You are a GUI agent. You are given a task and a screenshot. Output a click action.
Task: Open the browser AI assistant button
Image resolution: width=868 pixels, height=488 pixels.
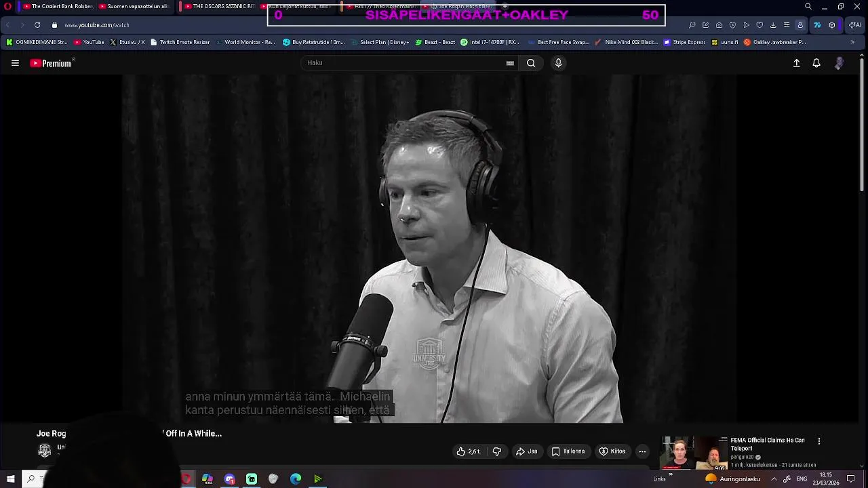tap(855, 25)
